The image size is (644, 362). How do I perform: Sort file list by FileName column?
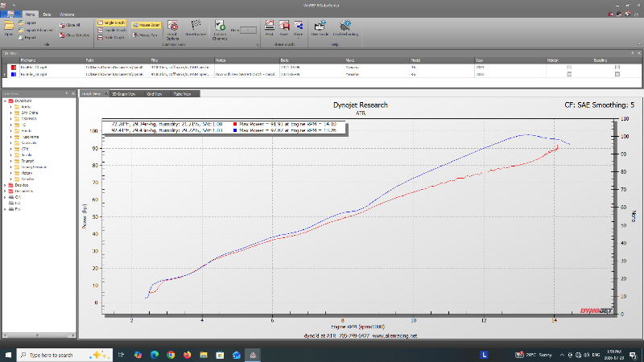click(52, 60)
